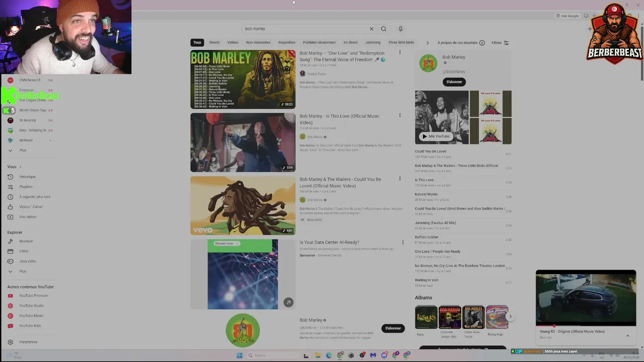This screenshot has width=644, height=362.
Task: Go to Films under Explorer
Action: (x=24, y=251)
